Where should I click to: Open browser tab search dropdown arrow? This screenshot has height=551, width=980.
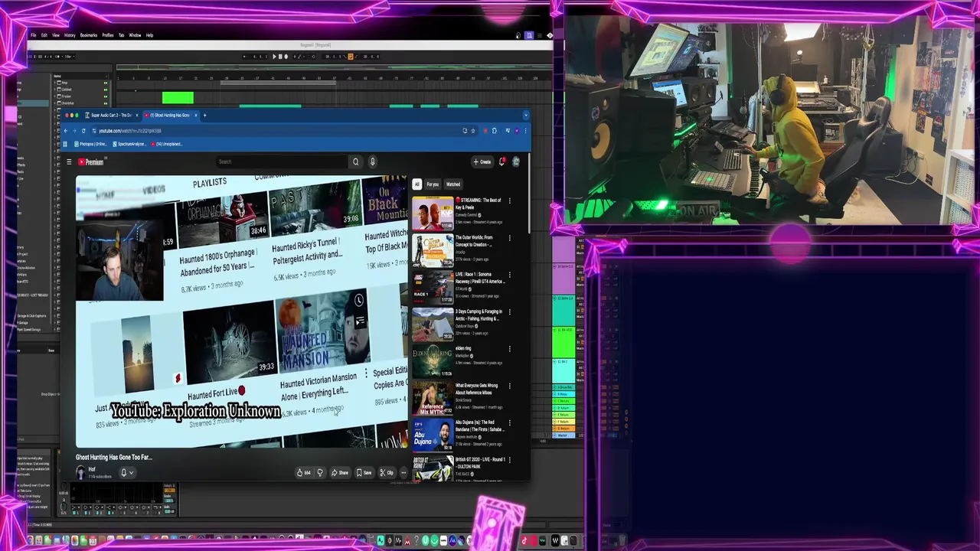point(525,116)
